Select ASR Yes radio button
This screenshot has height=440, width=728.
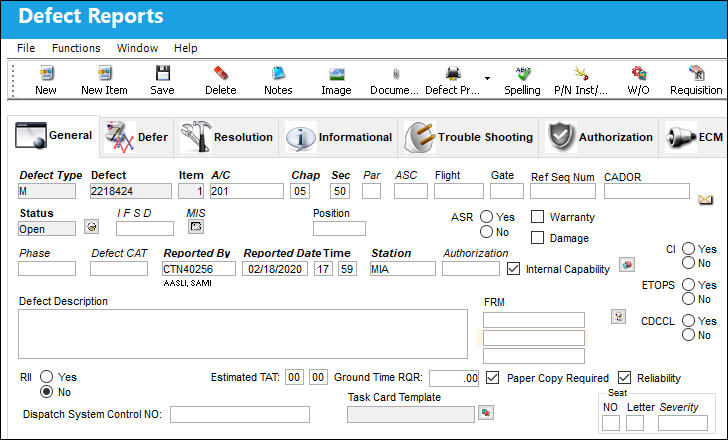tap(487, 217)
